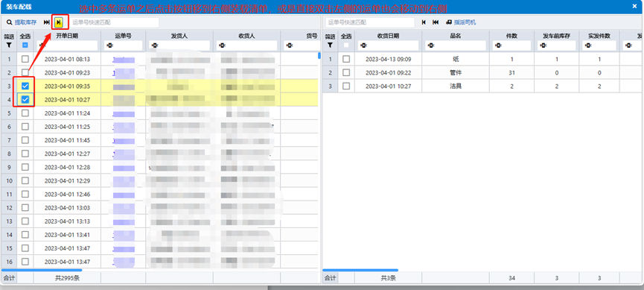This screenshot has height=290, width=644.
Task: Open filter operator icon under 开单日期 column
Action: [42, 45]
